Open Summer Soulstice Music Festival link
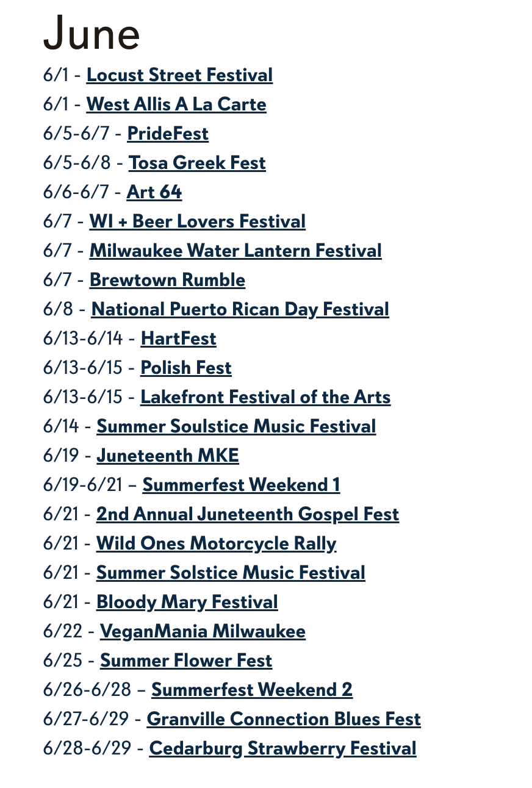This screenshot has width=532, height=788. 236,427
